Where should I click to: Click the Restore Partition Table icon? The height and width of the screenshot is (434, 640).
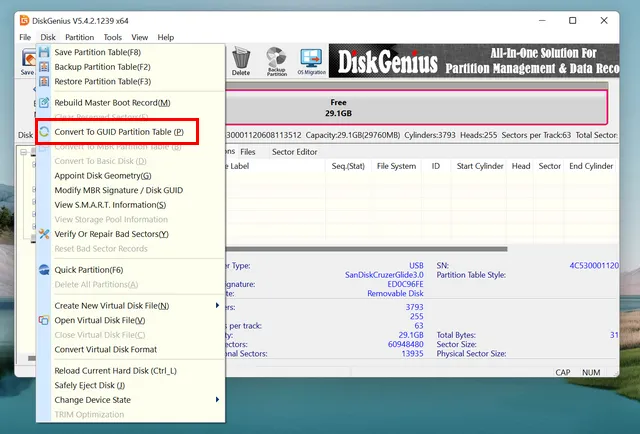[44, 81]
